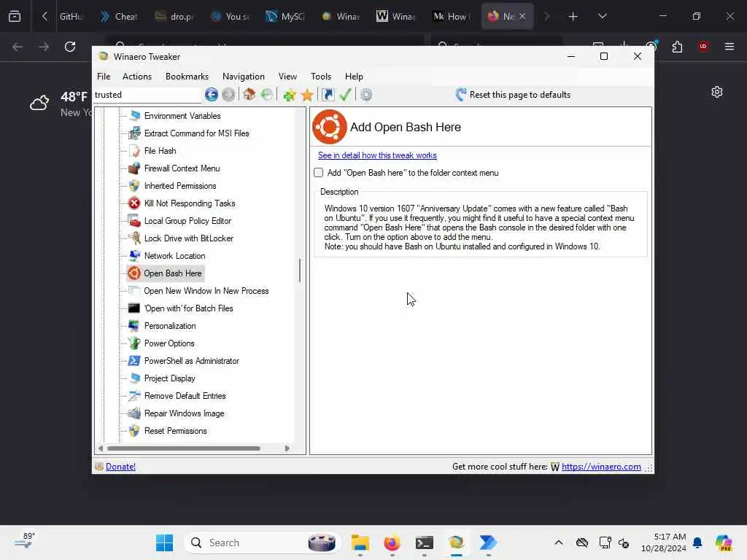Enable Add "Open Bash here" checkbox
747x560 pixels.
click(x=319, y=173)
